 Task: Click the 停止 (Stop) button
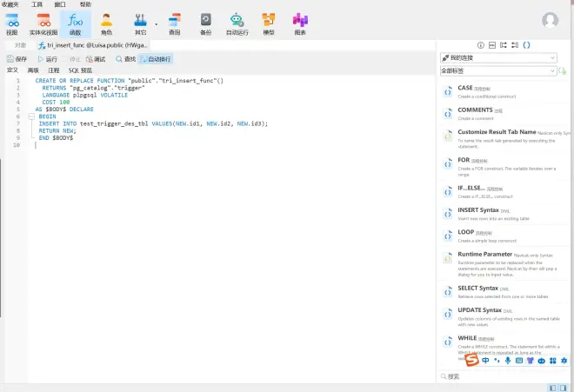coord(71,59)
